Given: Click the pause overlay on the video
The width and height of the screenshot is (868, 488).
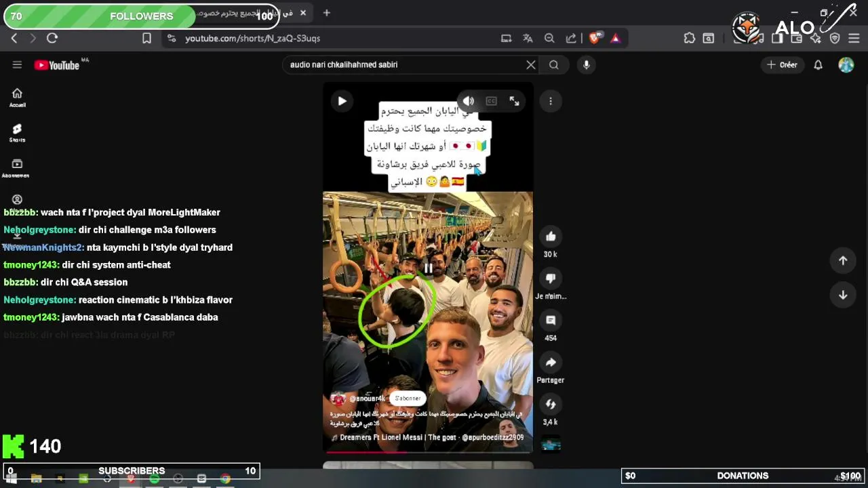Looking at the screenshot, I should (428, 268).
